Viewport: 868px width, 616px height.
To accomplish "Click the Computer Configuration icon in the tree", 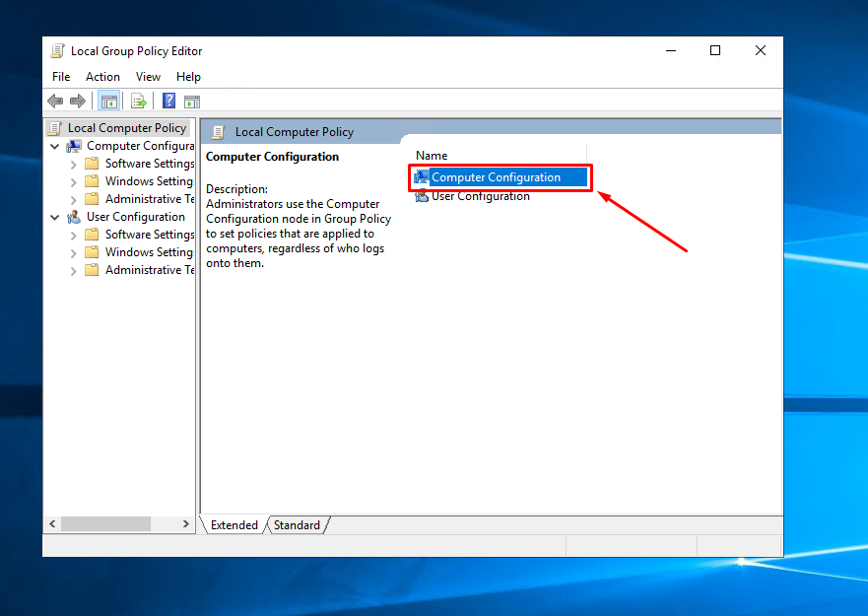I will click(74, 146).
